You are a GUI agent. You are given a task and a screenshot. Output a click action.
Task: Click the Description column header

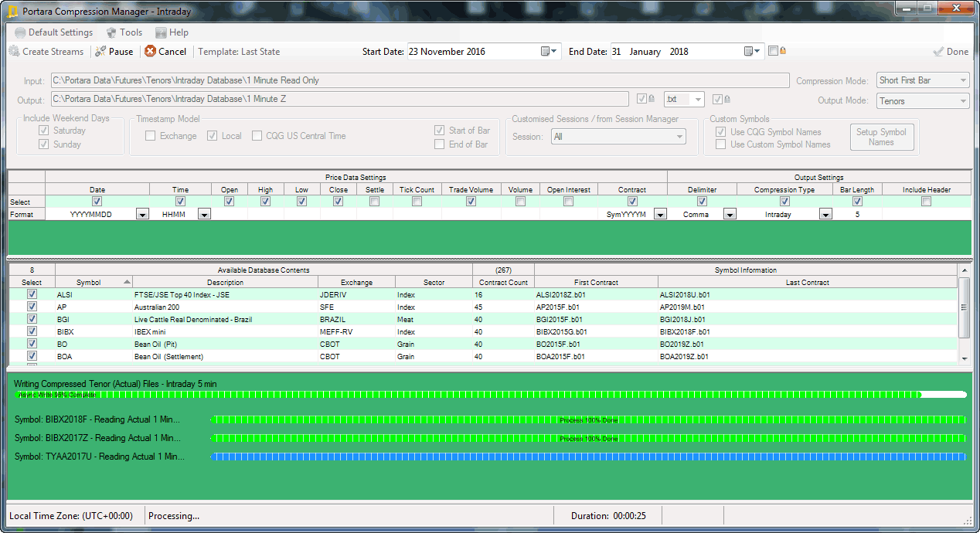point(225,283)
